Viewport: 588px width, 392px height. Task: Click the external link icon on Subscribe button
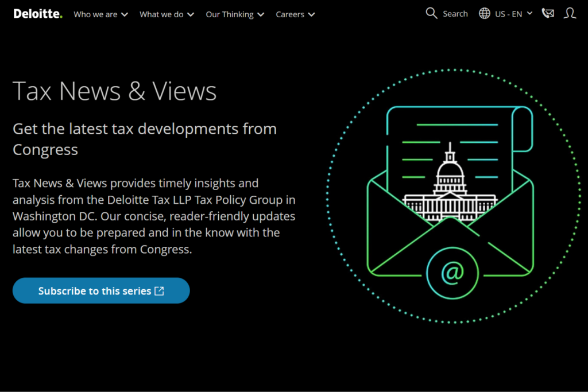(160, 291)
